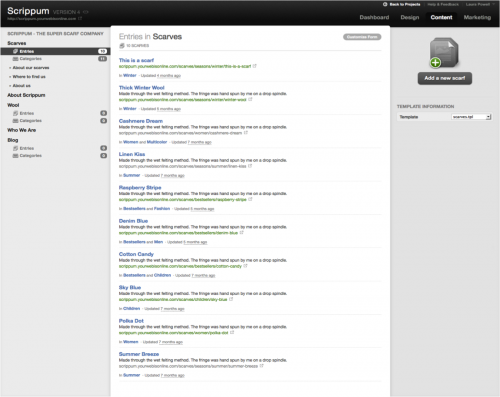Viewport: 500px width, 397px height.
Task: Click the Men category link
Action: coord(159,242)
